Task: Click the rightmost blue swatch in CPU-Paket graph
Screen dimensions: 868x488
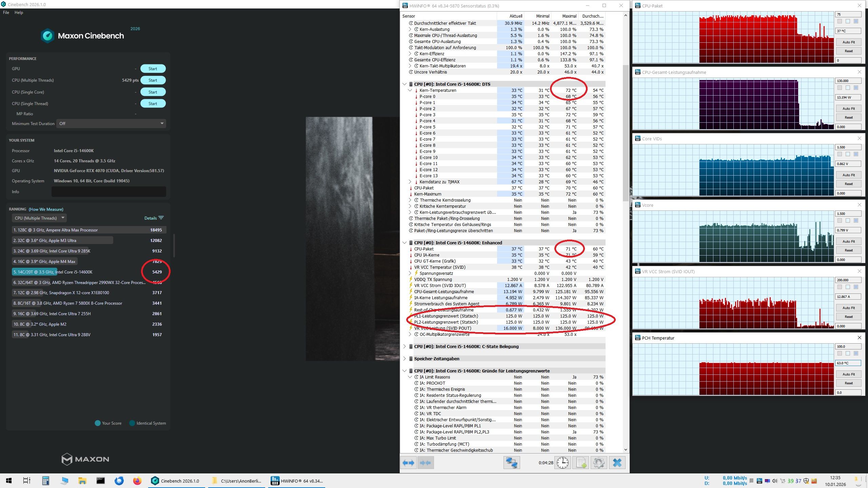Action: pos(856,21)
